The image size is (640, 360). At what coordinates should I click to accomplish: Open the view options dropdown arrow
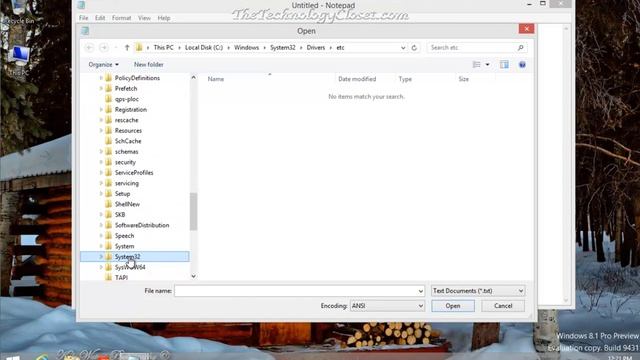pos(487,64)
